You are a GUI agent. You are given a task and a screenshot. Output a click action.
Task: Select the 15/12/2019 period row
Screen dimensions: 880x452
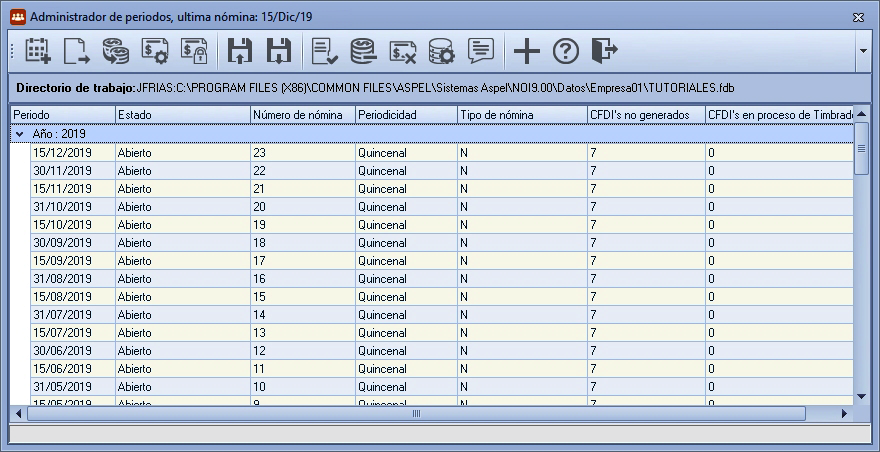432,153
